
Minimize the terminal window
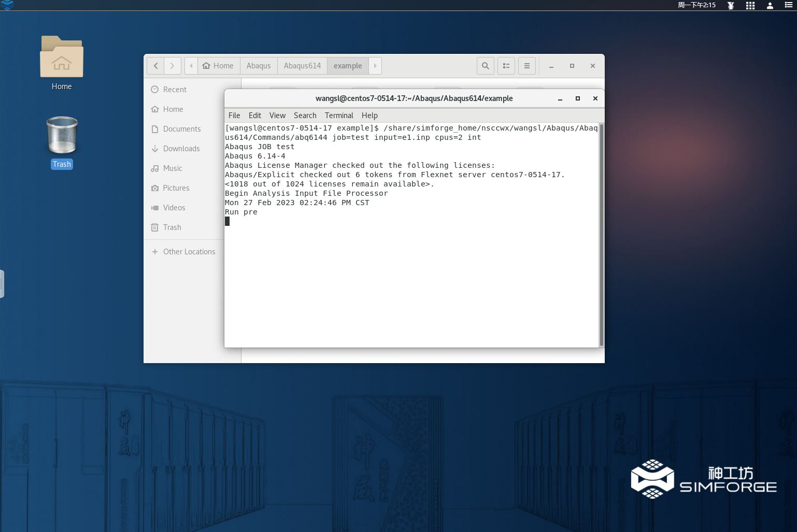coord(560,99)
